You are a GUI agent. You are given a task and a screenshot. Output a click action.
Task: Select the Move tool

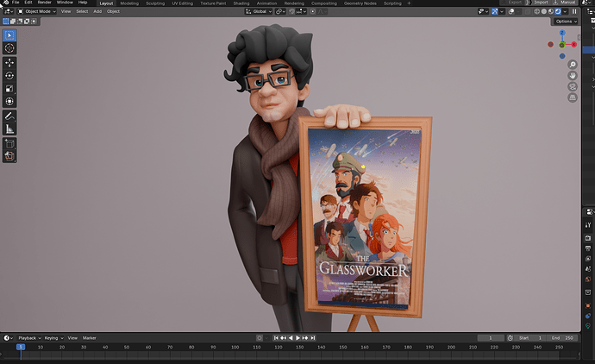coord(9,63)
